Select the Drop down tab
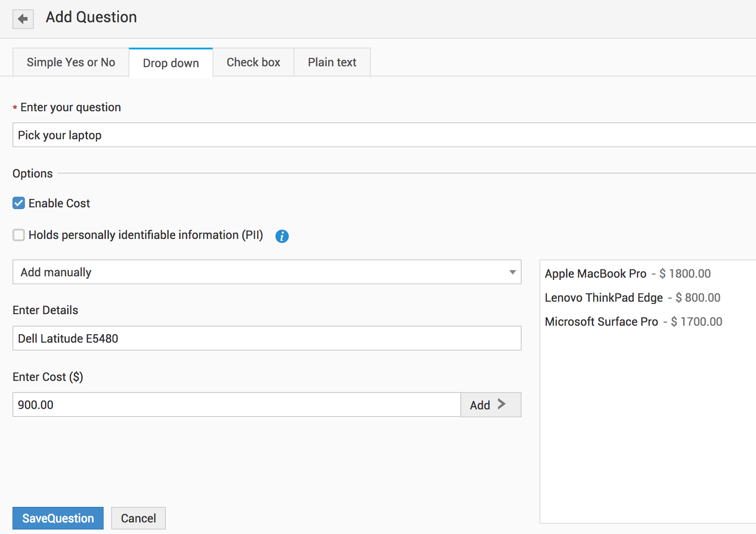 [171, 63]
